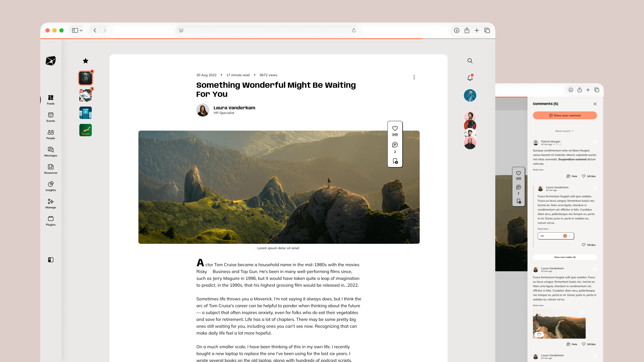
Task: Open the Events section
Action: coord(51,117)
